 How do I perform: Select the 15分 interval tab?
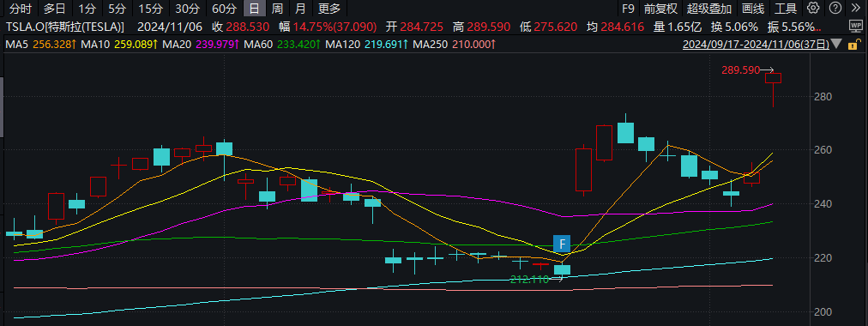tap(150, 9)
